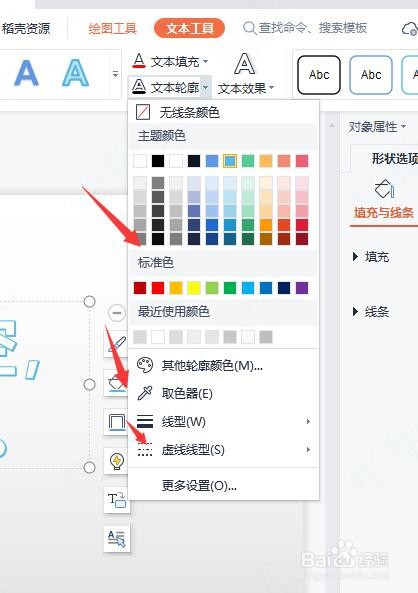Click the 标准色 section header text
This screenshot has height=593, width=418.
(155, 262)
